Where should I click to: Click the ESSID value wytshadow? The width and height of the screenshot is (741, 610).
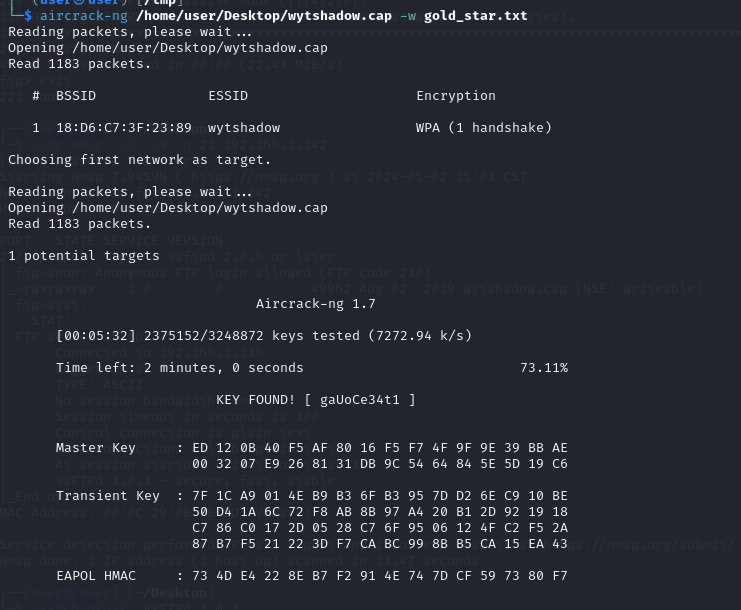click(x=244, y=128)
